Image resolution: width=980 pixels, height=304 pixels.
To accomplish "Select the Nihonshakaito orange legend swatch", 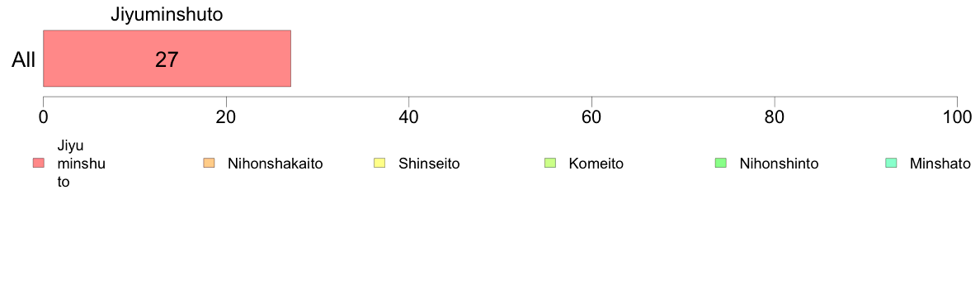I will (210, 164).
